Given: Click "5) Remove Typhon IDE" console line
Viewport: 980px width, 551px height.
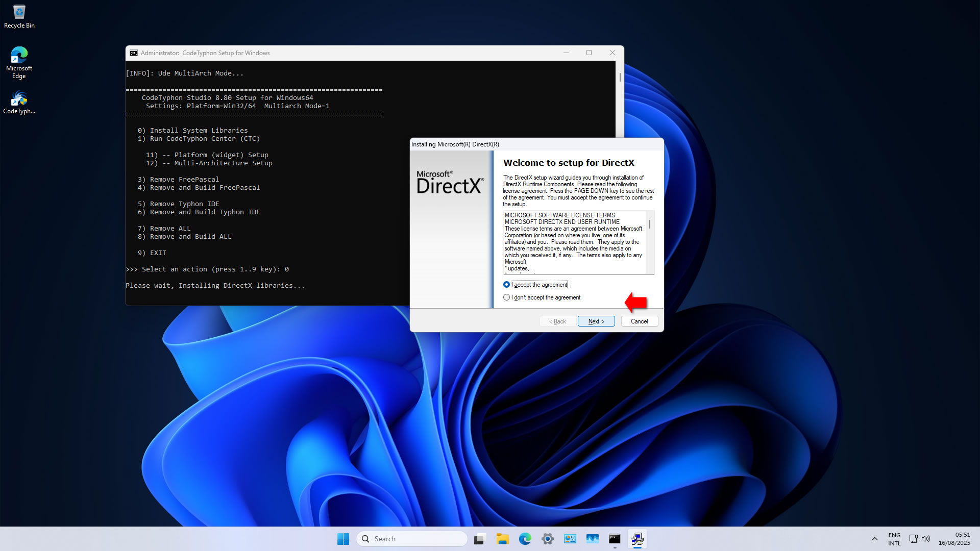Looking at the screenshot, I should (178, 204).
